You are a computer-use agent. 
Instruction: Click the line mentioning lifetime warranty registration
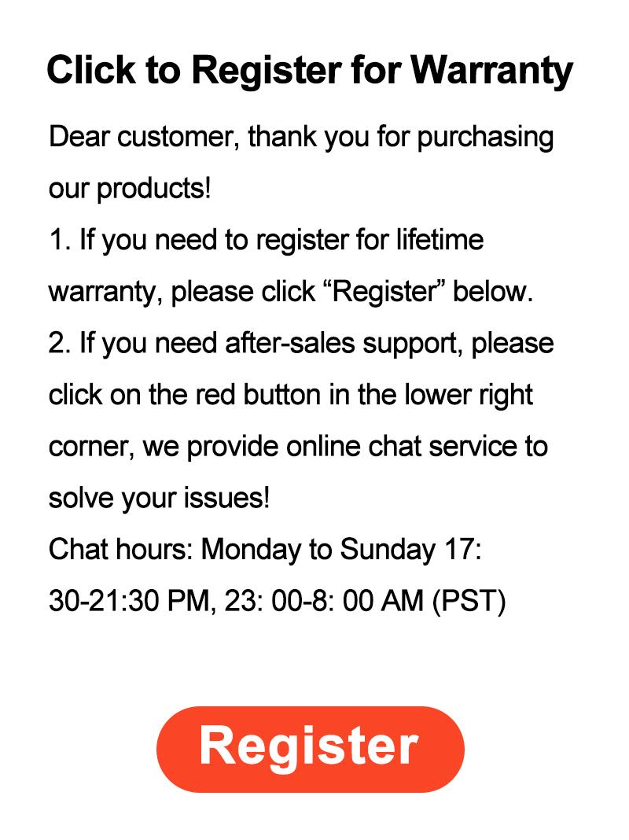(266, 241)
